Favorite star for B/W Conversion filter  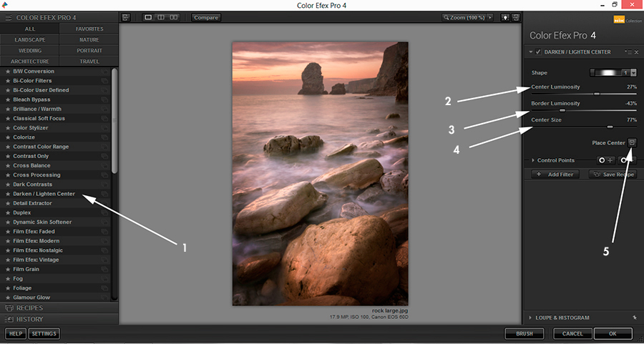coord(8,72)
